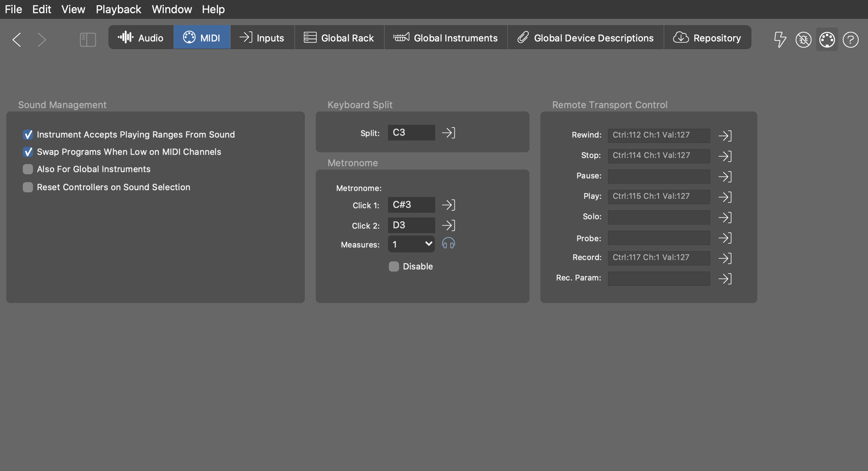Viewport: 868px width, 471px height.
Task: Open the Global Rack tab
Action: coord(339,38)
